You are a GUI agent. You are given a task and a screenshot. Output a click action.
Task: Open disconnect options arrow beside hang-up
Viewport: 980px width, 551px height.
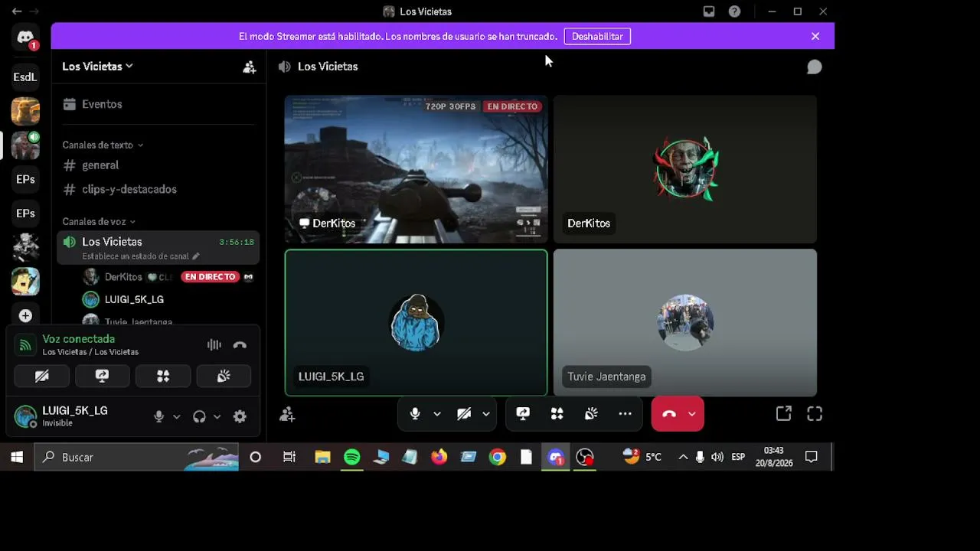pos(692,414)
